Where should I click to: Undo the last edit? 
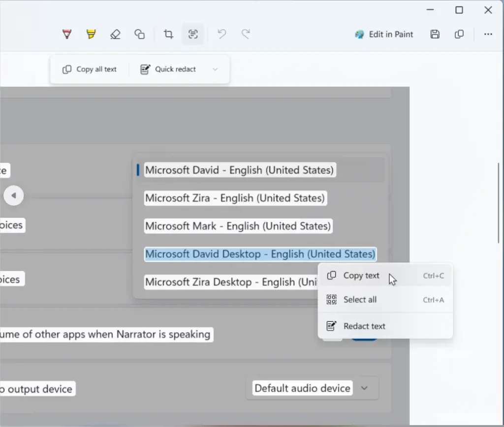221,34
